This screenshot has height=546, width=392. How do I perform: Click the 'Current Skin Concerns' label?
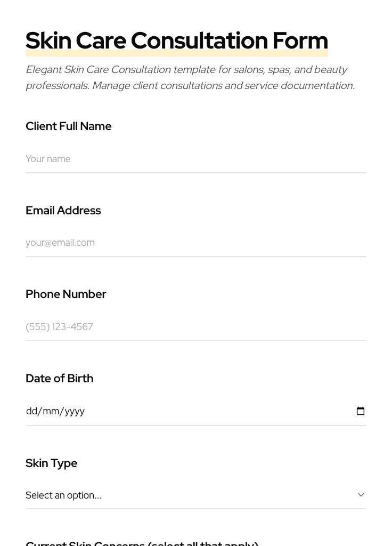click(142, 543)
